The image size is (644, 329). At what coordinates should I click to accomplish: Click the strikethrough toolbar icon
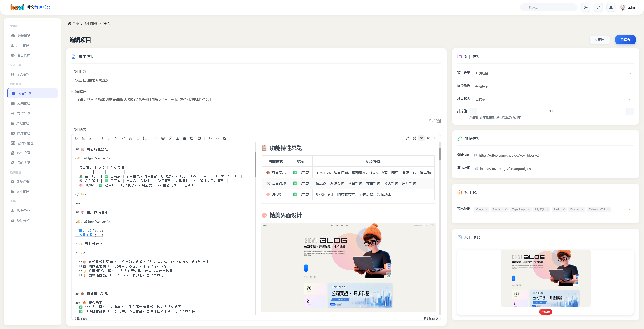(x=109, y=138)
